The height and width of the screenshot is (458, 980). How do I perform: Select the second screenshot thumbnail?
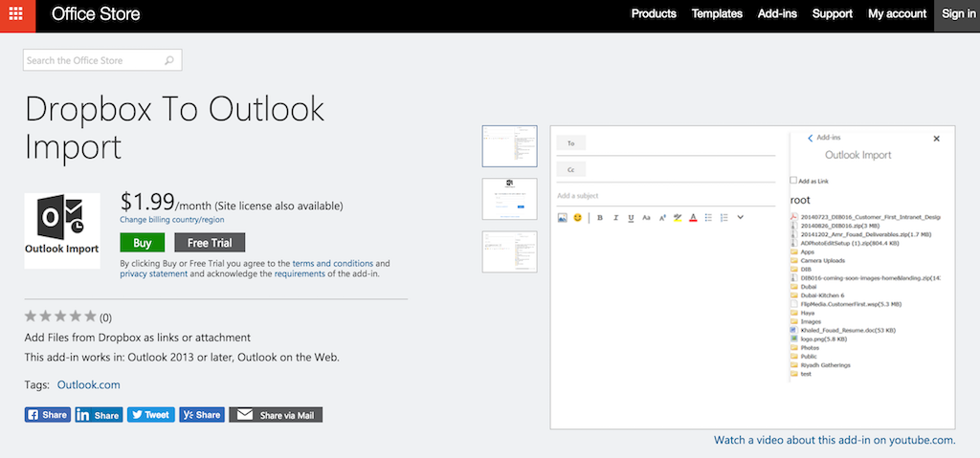click(x=509, y=199)
